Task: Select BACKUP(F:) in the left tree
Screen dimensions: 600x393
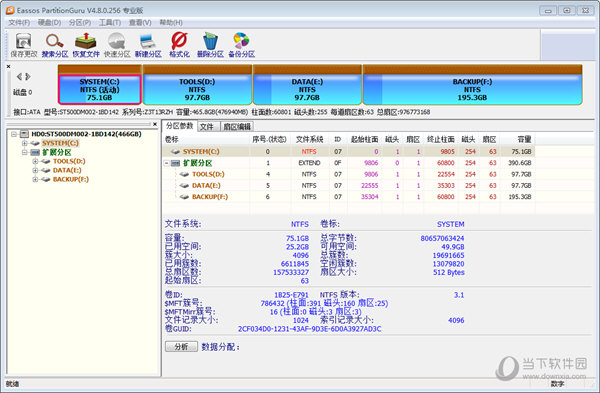Action: coord(70,179)
